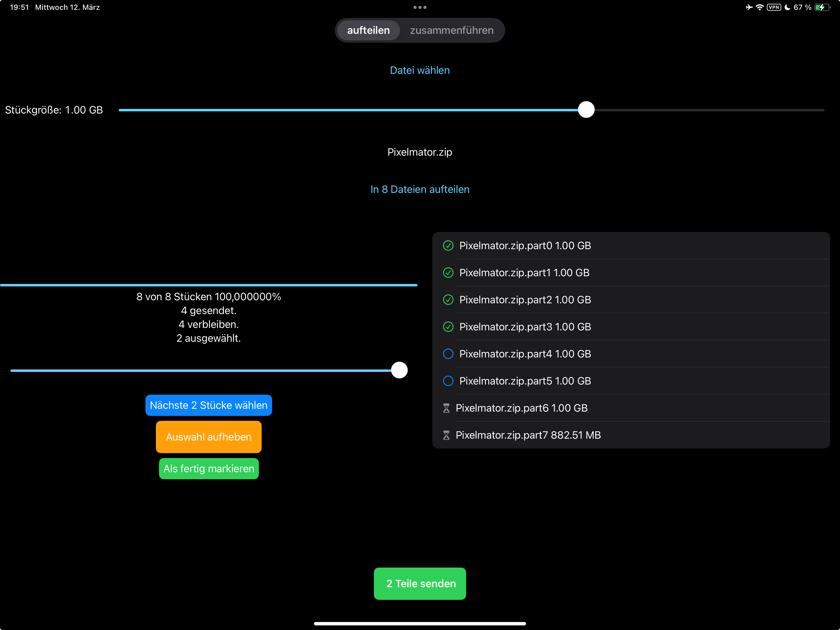This screenshot has width=840, height=630.
Task: Click hourglass icon beside part7
Action: (x=446, y=435)
